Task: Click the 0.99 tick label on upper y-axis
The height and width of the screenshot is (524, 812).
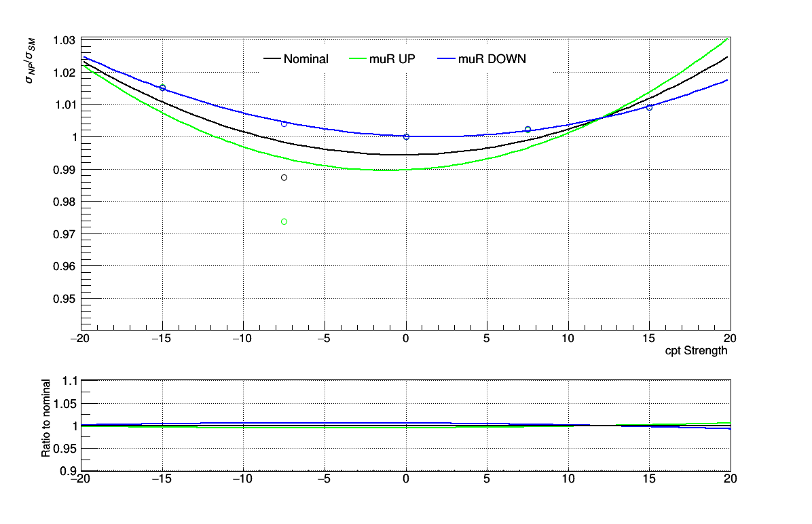Action: 64,170
